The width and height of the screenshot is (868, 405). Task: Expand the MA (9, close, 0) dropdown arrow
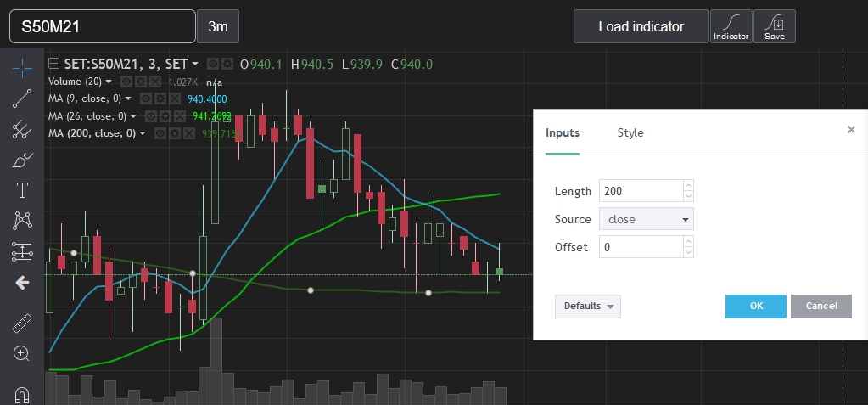click(x=128, y=99)
